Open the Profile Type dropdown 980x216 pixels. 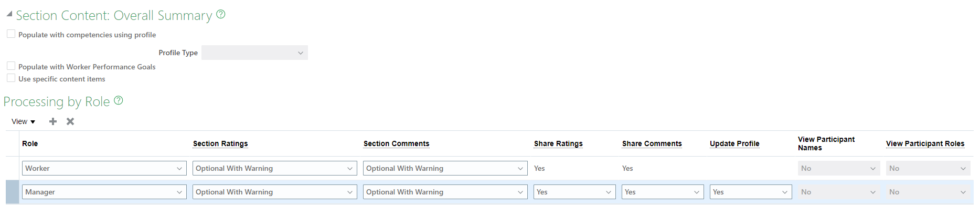click(x=254, y=53)
